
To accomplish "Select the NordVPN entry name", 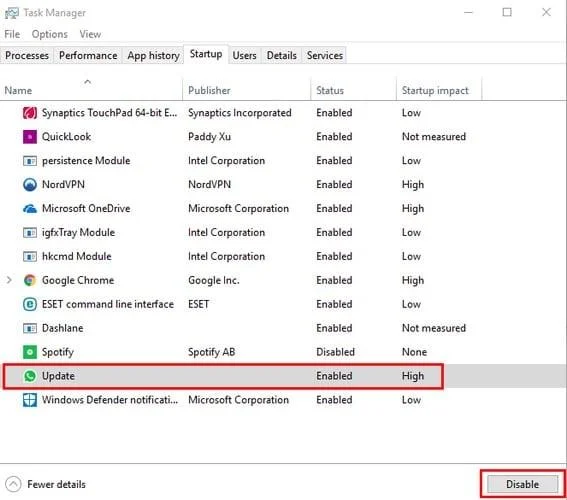I will (x=63, y=184).
